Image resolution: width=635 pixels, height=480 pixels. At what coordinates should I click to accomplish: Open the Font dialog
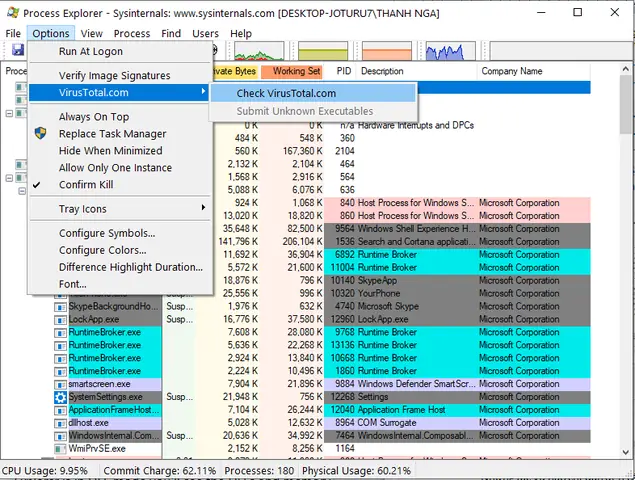pyautogui.click(x=72, y=284)
